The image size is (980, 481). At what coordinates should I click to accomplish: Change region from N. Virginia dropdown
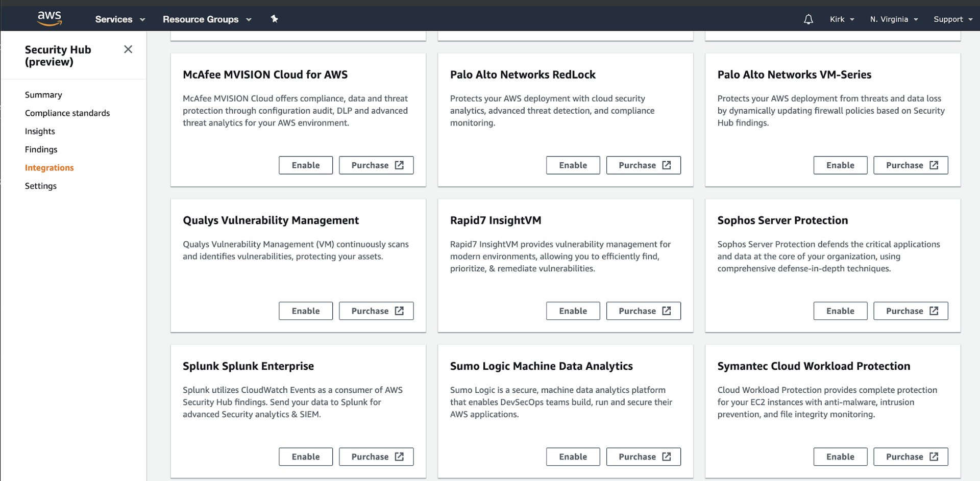894,19
